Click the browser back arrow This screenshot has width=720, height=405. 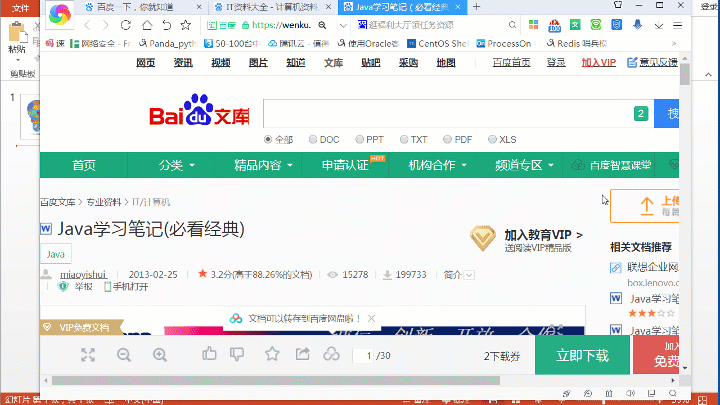coord(88,25)
